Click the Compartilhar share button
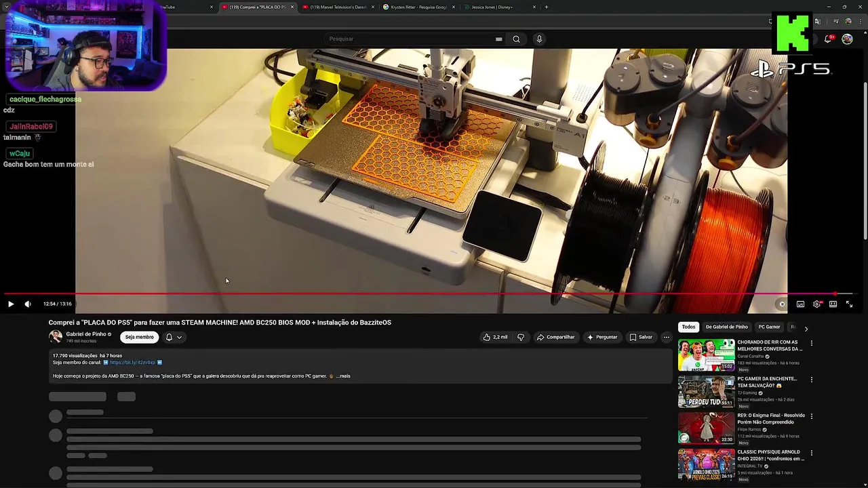This screenshot has width=868, height=488. 555,337
